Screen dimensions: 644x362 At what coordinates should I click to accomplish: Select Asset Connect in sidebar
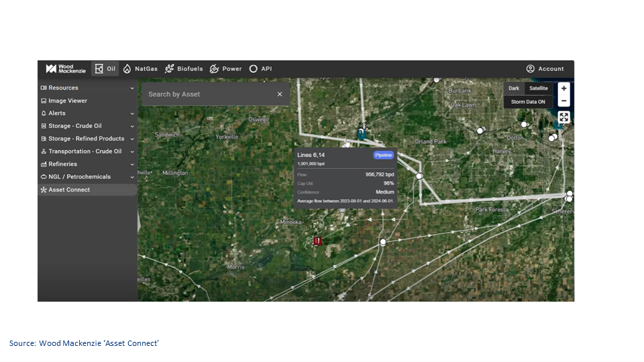[68, 190]
